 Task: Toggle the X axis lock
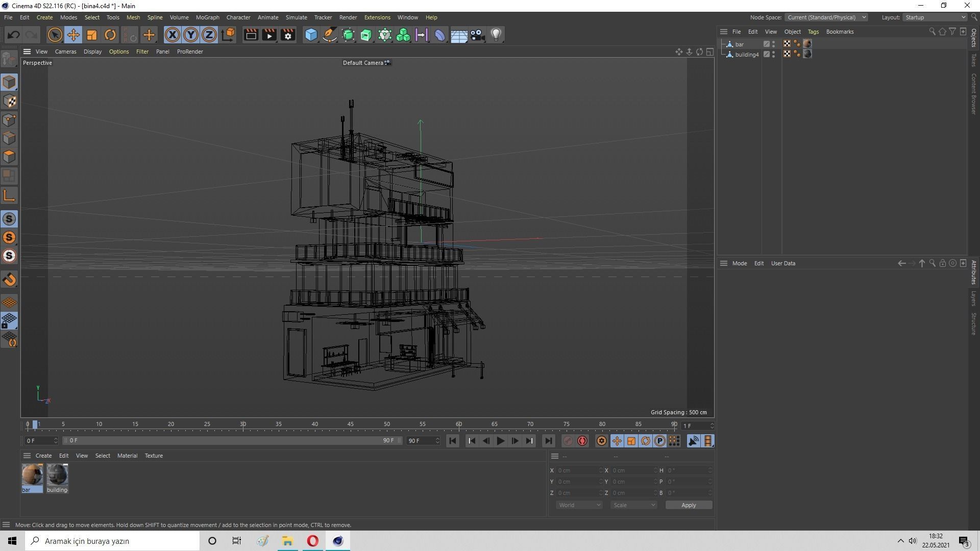click(173, 35)
